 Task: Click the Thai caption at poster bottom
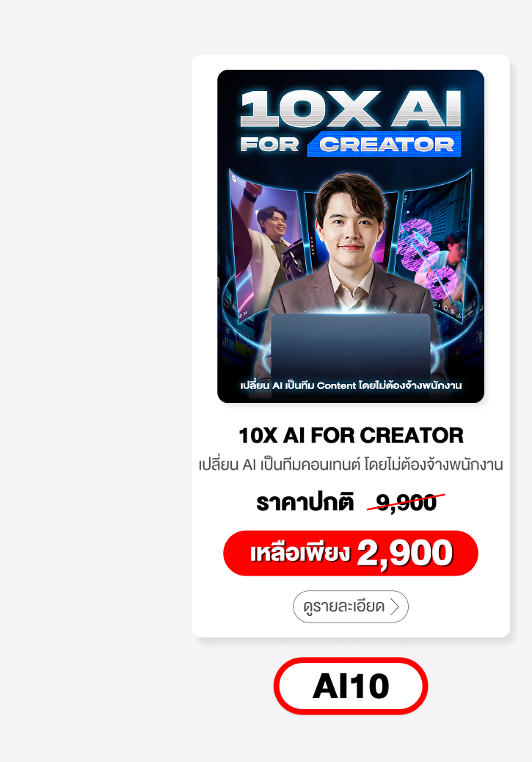[x=351, y=385]
